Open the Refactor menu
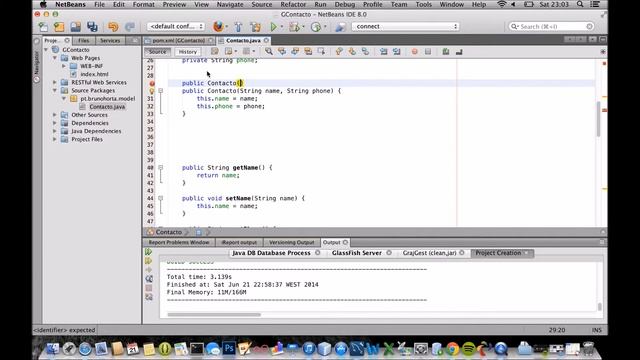 click(293, 4)
